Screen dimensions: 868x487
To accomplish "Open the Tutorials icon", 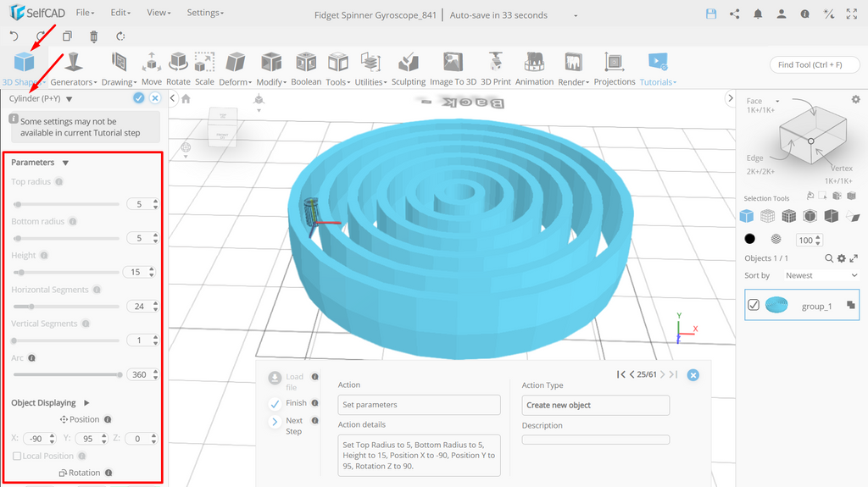I will point(658,62).
